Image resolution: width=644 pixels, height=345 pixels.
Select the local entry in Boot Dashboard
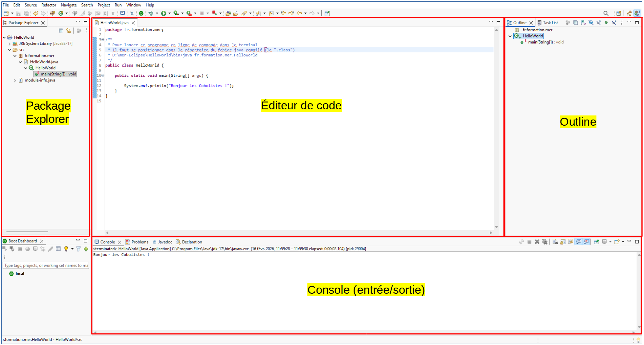point(20,273)
